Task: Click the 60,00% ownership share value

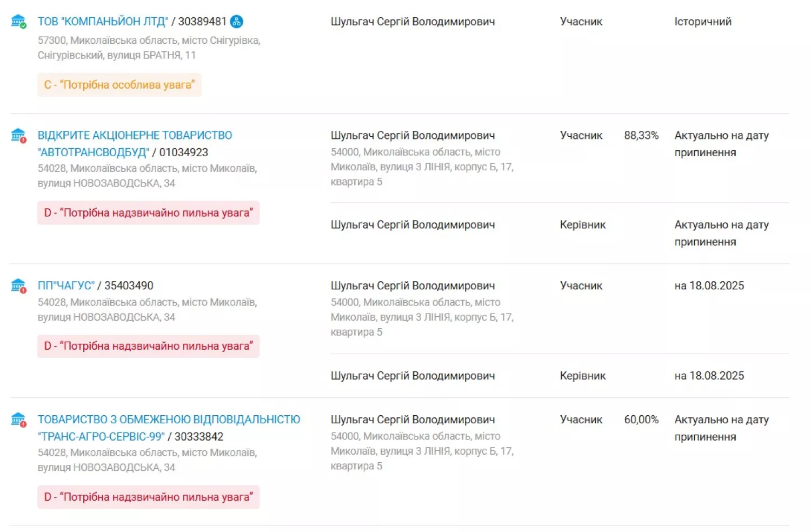Action: click(641, 420)
